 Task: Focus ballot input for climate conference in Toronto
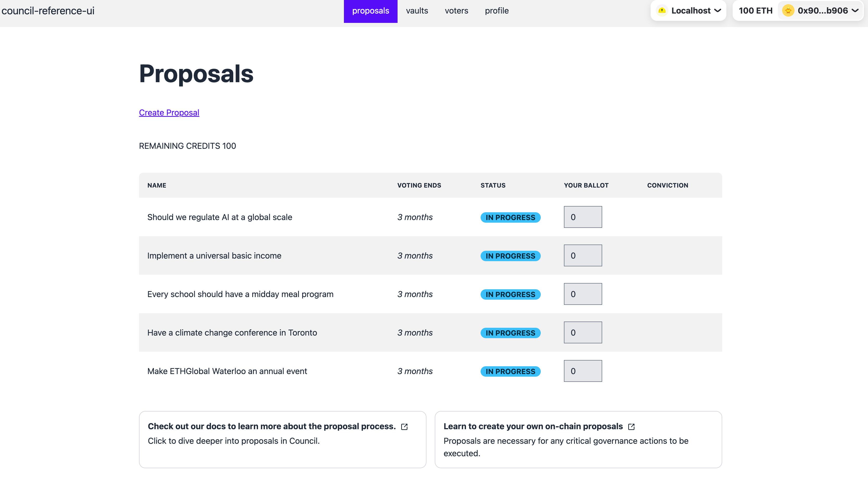583,332
